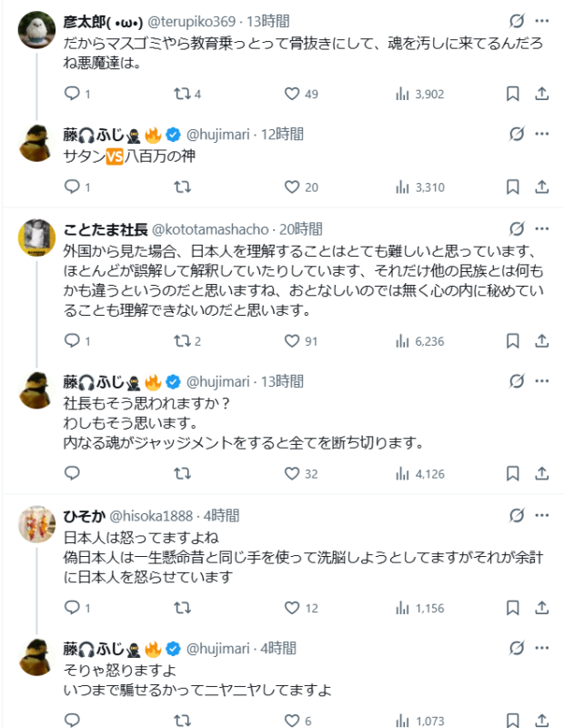This screenshot has height=728, width=564.
Task: Share ひそか's 日本人は怒ってますよね tweet
Action: pyautogui.click(x=541, y=607)
